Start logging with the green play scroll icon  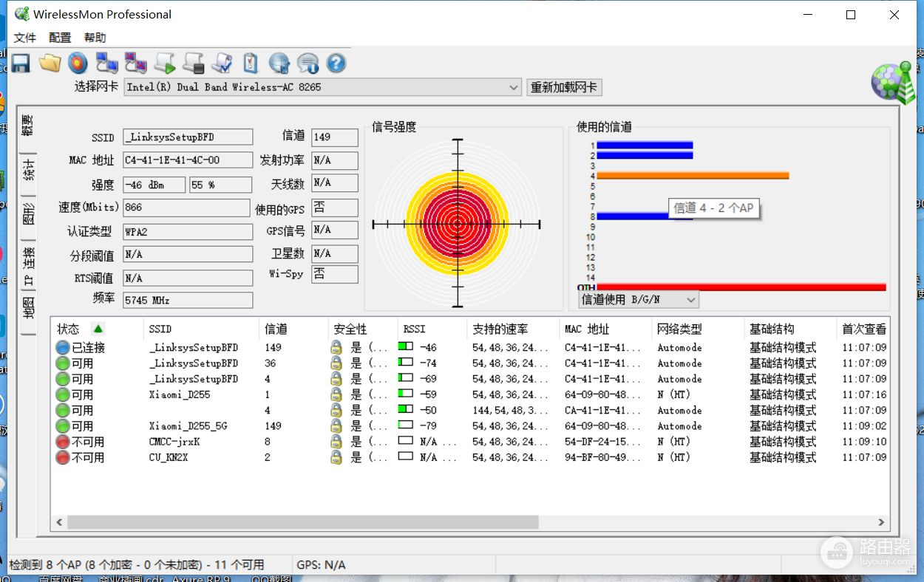click(x=165, y=64)
